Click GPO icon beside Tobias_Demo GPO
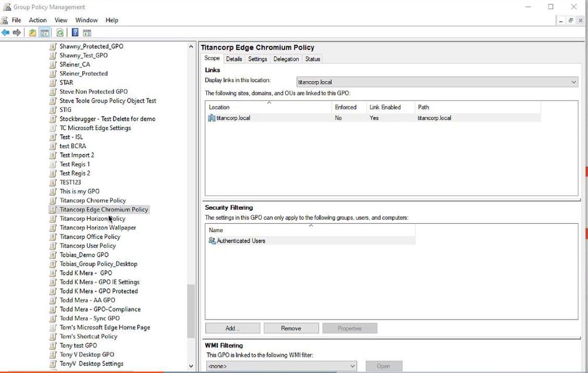588x373 pixels. (54, 255)
